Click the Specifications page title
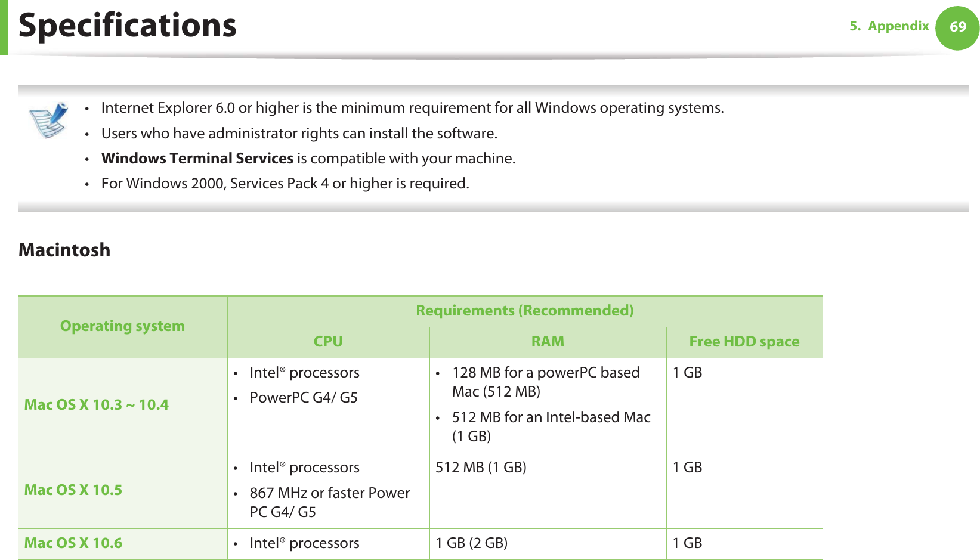 [x=128, y=26]
